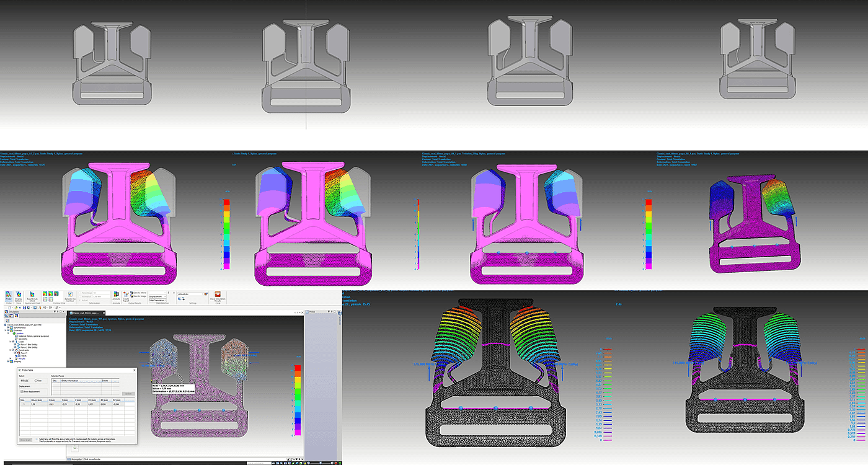Open the default.rtc settings dropdown
This screenshot has width=868, height=465.
point(190,294)
